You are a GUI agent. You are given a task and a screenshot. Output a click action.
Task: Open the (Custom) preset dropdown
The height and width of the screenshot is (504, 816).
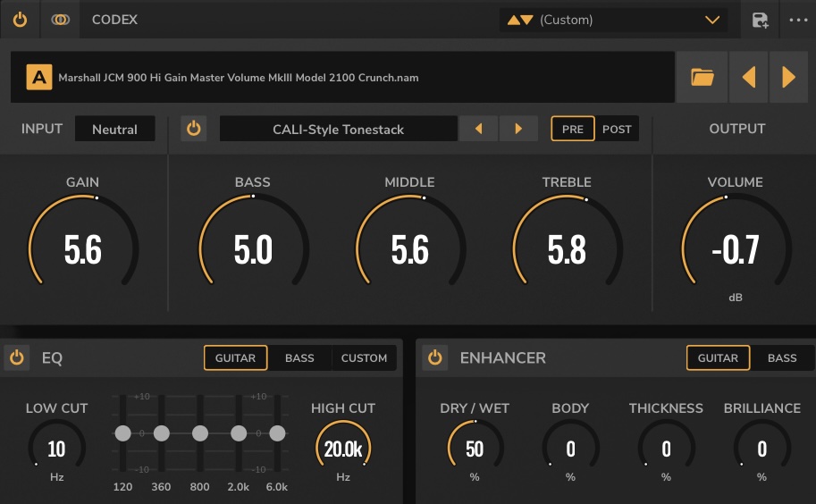point(614,20)
